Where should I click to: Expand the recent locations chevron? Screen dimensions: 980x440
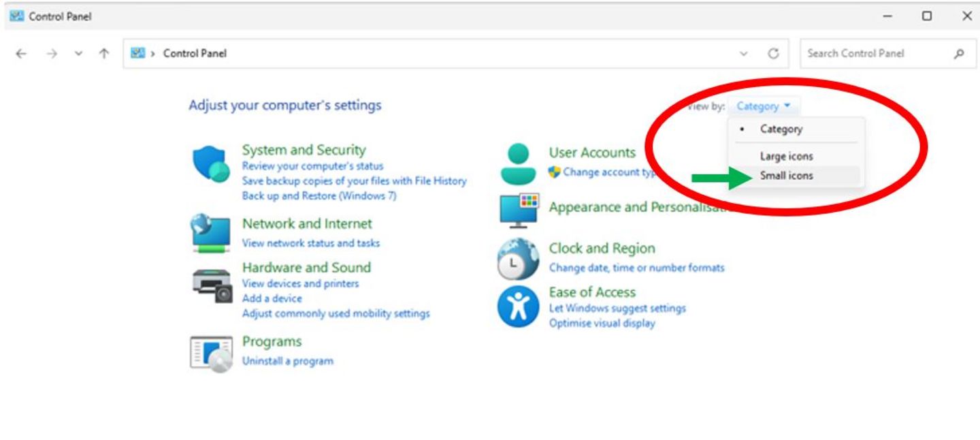click(x=78, y=54)
